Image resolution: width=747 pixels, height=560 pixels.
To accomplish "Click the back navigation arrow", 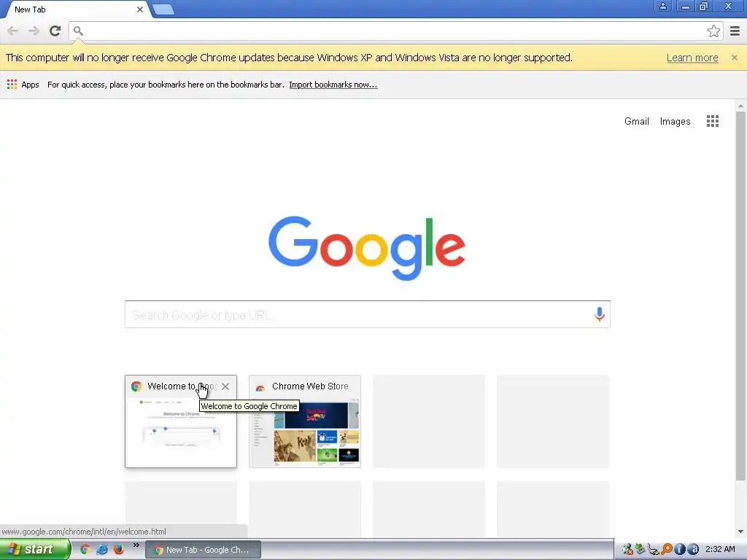I will click(13, 31).
